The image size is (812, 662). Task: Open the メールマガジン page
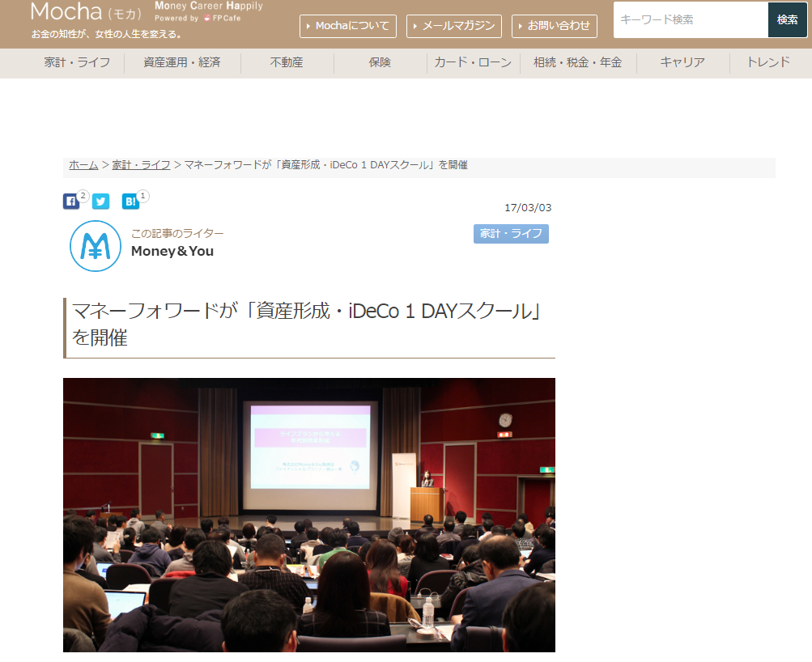click(x=454, y=26)
